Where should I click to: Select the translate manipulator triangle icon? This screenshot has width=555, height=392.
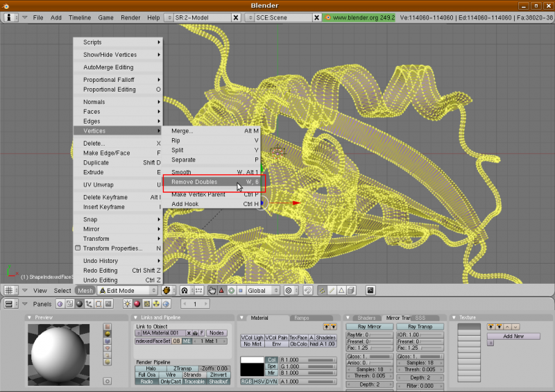coord(221,291)
